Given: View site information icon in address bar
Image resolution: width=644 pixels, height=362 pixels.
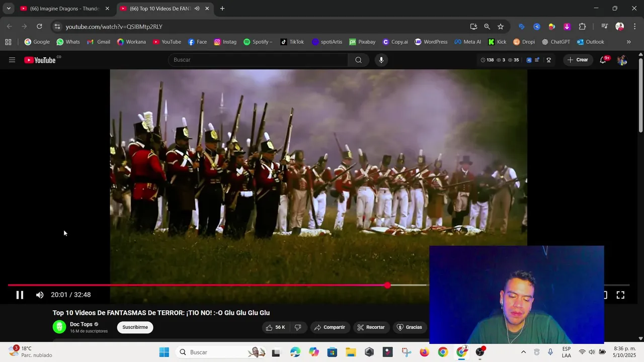Looking at the screenshot, I should coord(57,27).
